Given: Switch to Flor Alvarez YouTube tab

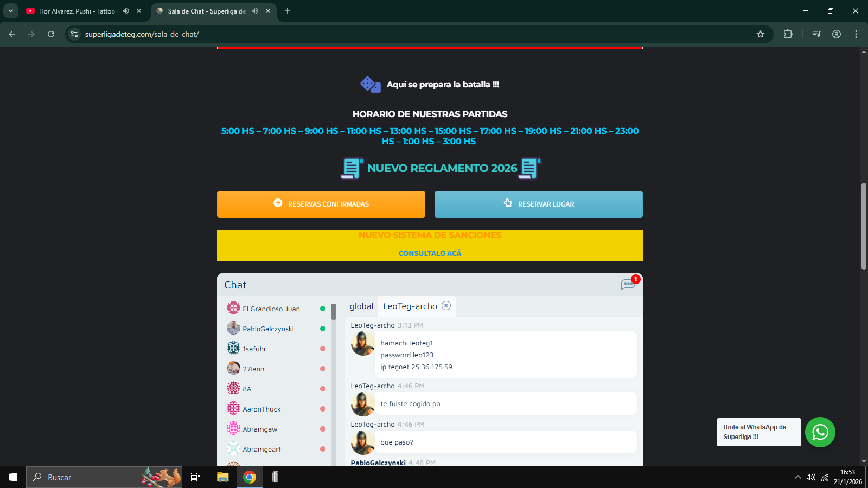Looking at the screenshot, I should [76, 11].
